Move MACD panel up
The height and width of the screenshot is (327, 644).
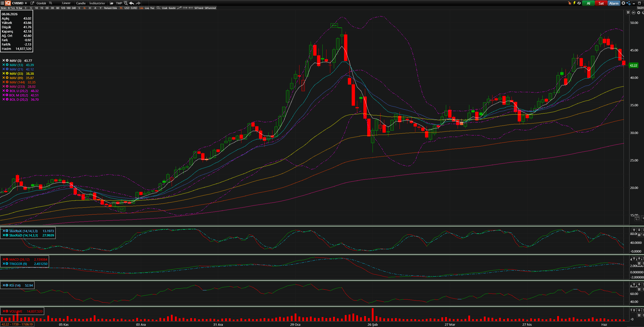pyautogui.click(x=634, y=258)
